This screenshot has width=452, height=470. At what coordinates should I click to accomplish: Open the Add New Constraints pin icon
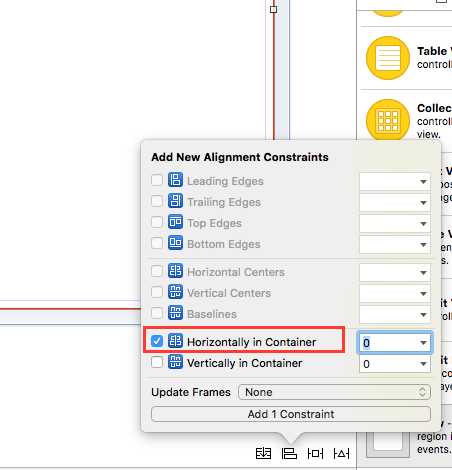point(315,454)
